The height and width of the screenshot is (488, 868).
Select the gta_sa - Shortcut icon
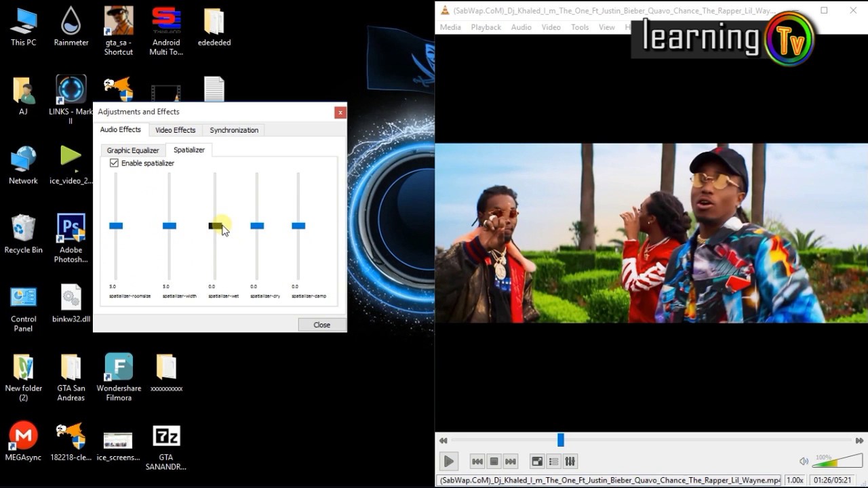[119, 30]
